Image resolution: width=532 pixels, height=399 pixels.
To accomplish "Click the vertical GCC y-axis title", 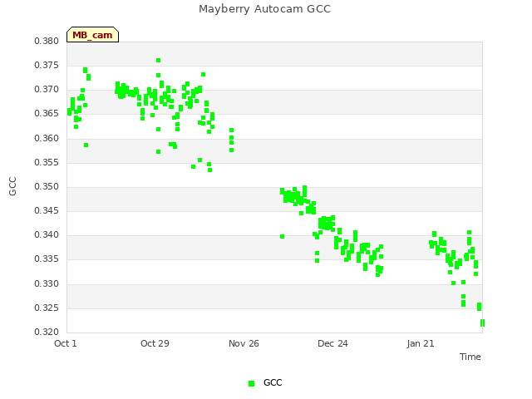I will click(12, 186).
